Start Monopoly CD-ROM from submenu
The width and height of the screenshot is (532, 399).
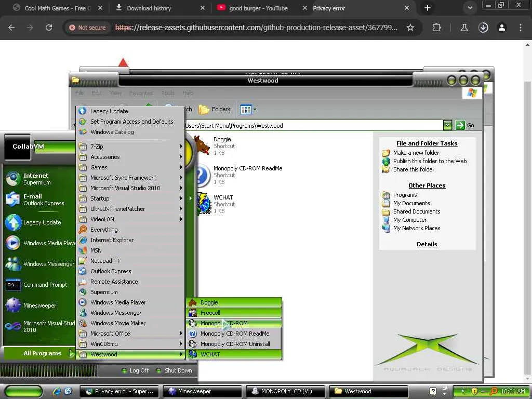tap(234, 323)
